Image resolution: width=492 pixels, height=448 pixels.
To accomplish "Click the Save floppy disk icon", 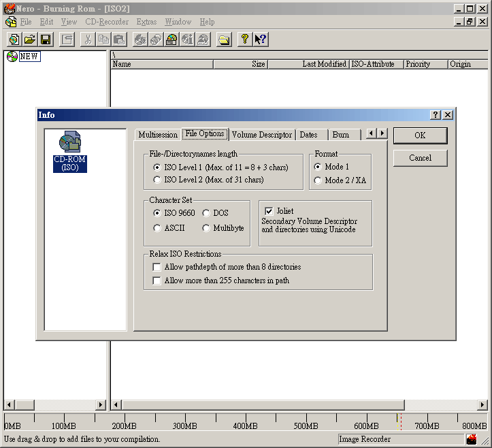I will pos(46,39).
